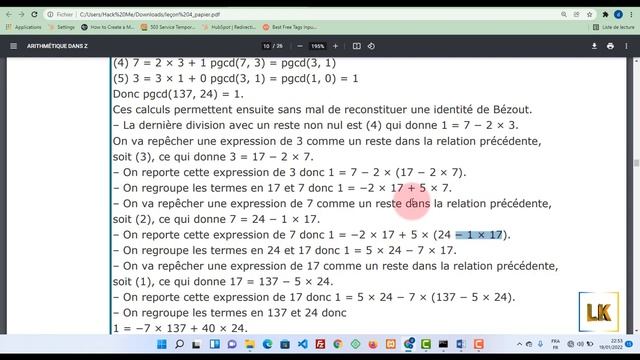This screenshot has height=360, width=640.
Task: Click the zoom out minus button
Action: pyautogui.click(x=300, y=46)
